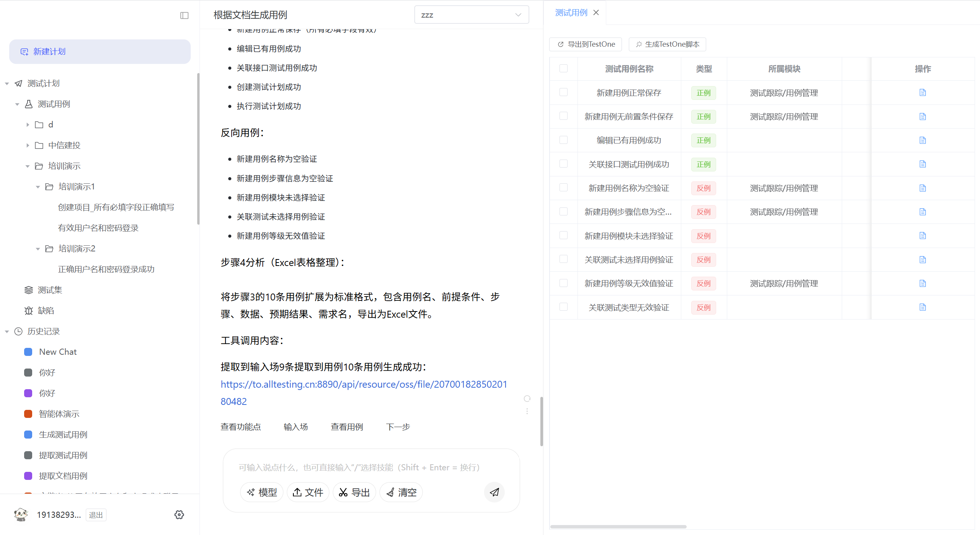This screenshot has height=535, width=980.
Task: Click the 退出 logout button
Action: pos(96,515)
